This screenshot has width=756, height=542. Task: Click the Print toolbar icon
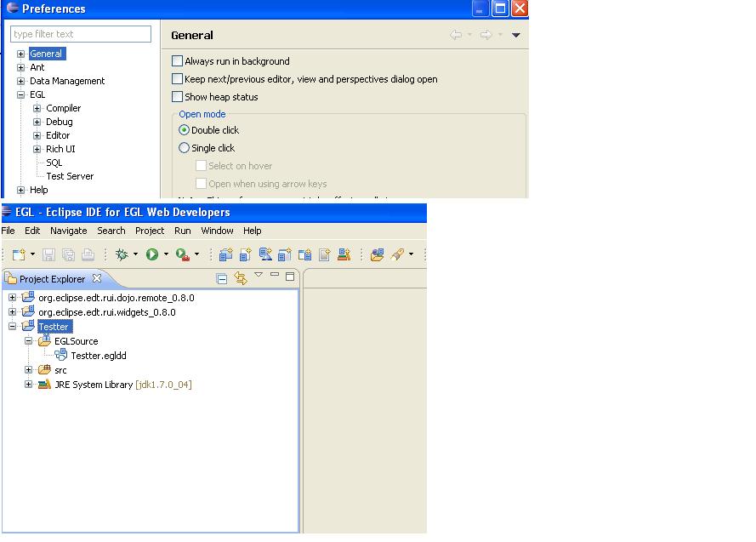coord(88,254)
